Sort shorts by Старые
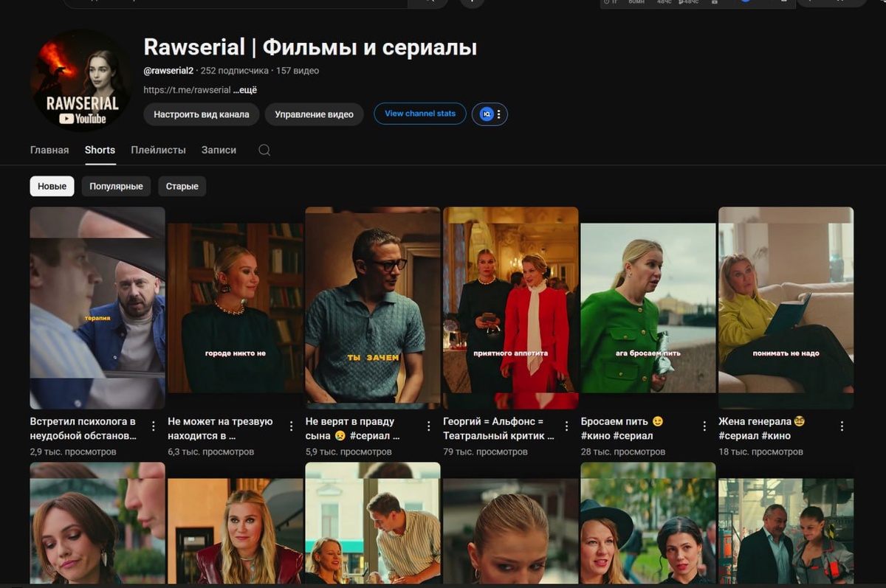The width and height of the screenshot is (886, 588). coord(182,186)
